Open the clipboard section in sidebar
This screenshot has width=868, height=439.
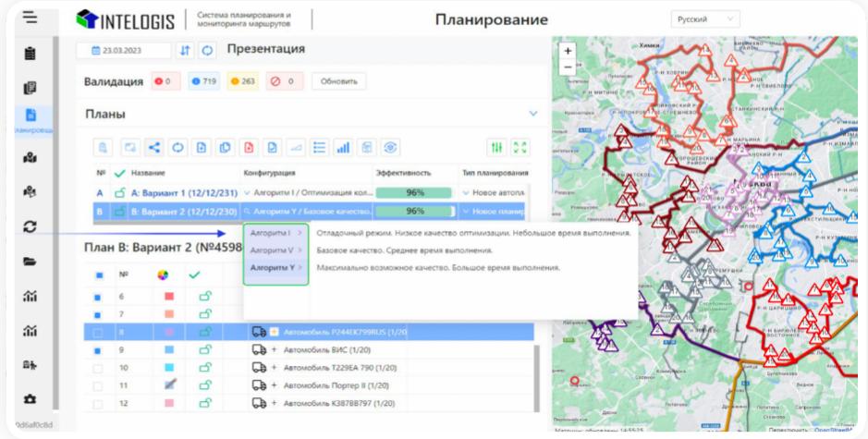point(30,54)
